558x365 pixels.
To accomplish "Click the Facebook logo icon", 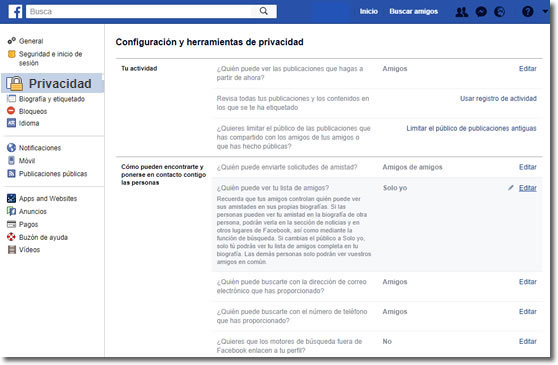I will click(15, 12).
